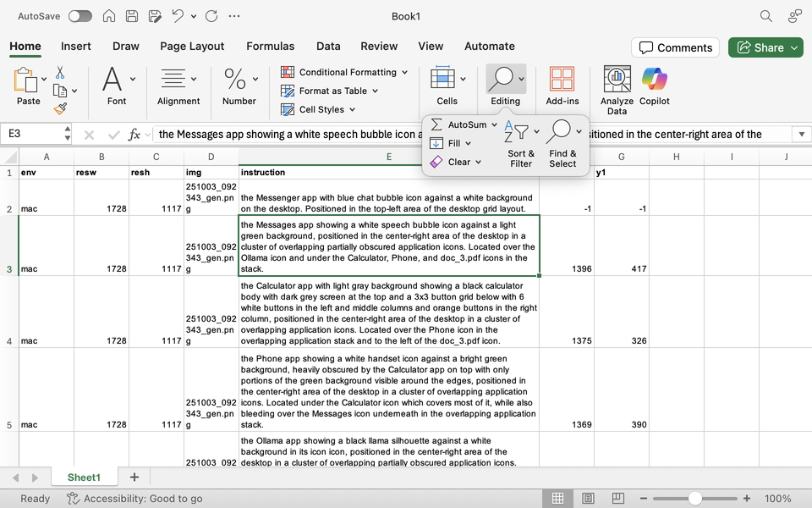Click the zoom slider handle
The image size is (812, 508).
694,499
